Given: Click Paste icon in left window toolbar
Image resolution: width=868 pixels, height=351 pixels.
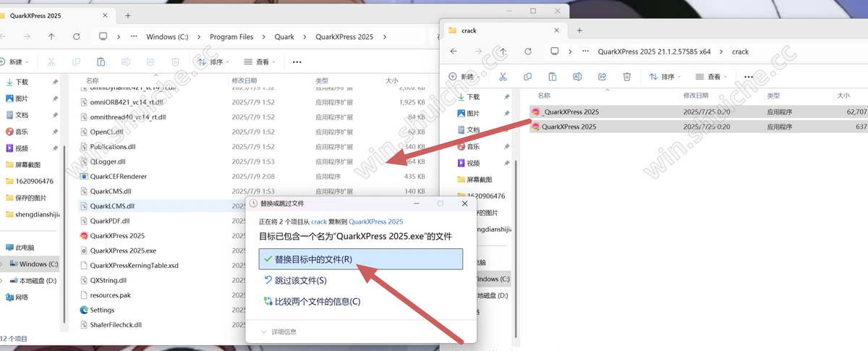Looking at the screenshot, I should click(101, 62).
